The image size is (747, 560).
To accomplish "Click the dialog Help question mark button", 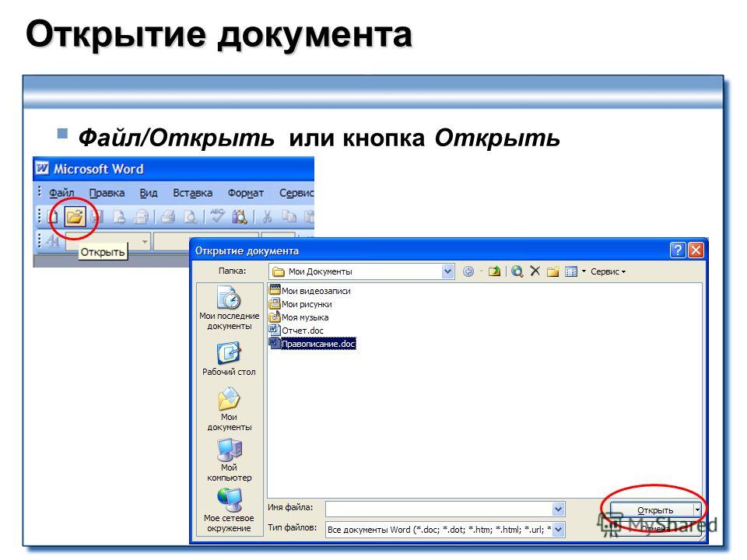I will coord(678,250).
